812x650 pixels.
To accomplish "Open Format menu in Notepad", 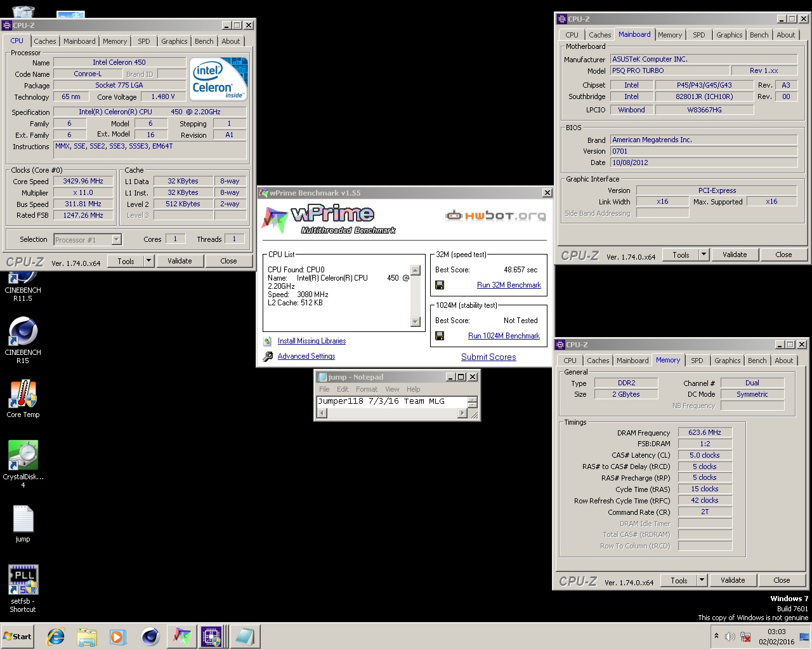I will (x=367, y=389).
